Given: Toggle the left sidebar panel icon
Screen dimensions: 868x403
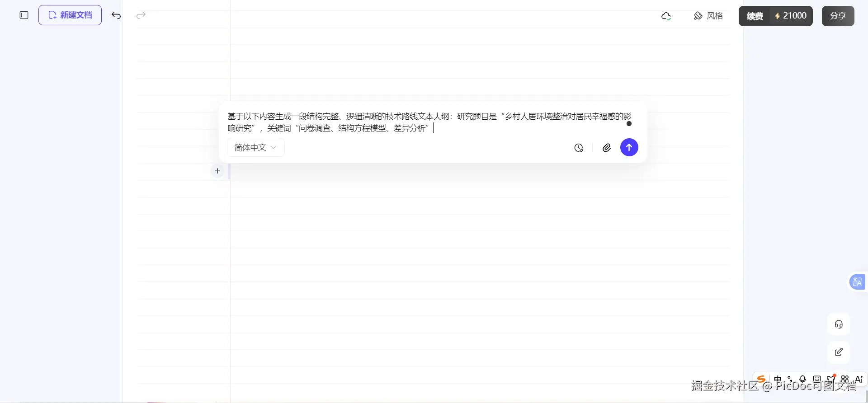Looking at the screenshot, I should (24, 15).
